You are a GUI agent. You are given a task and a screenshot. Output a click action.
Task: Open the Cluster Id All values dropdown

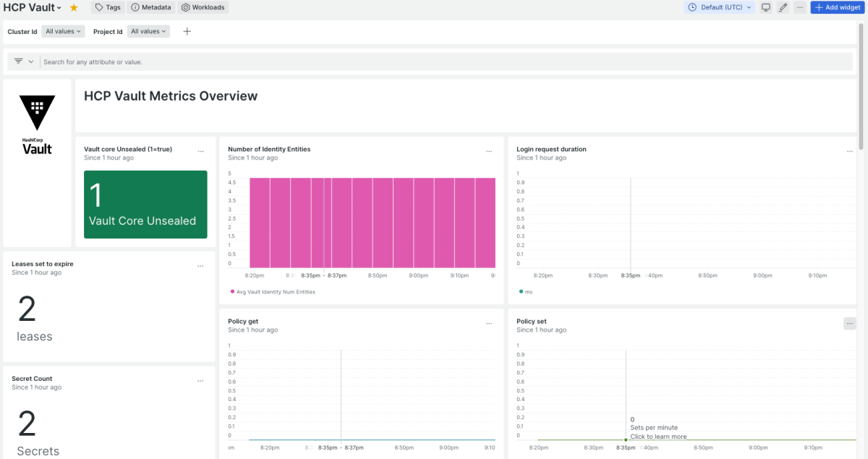point(64,32)
